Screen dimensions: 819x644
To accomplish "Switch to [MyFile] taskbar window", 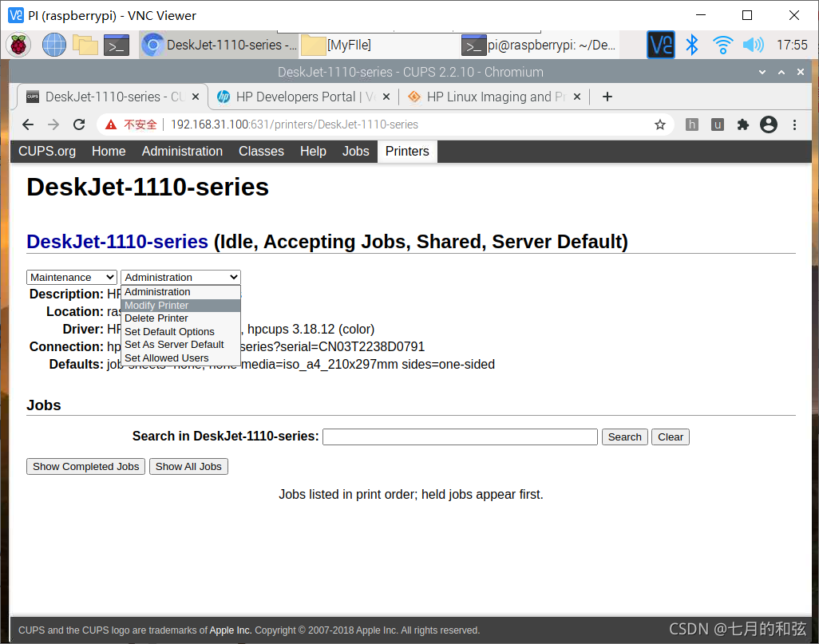I will click(378, 45).
